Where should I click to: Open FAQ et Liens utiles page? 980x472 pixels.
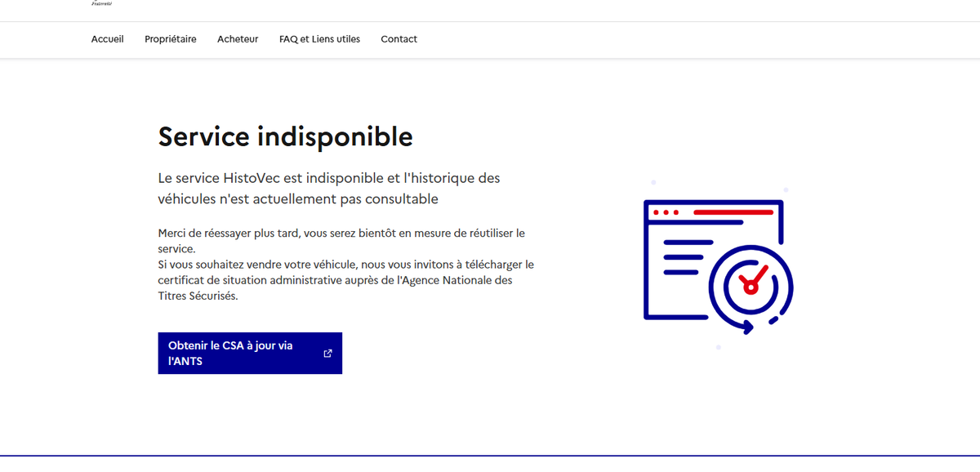point(319,39)
